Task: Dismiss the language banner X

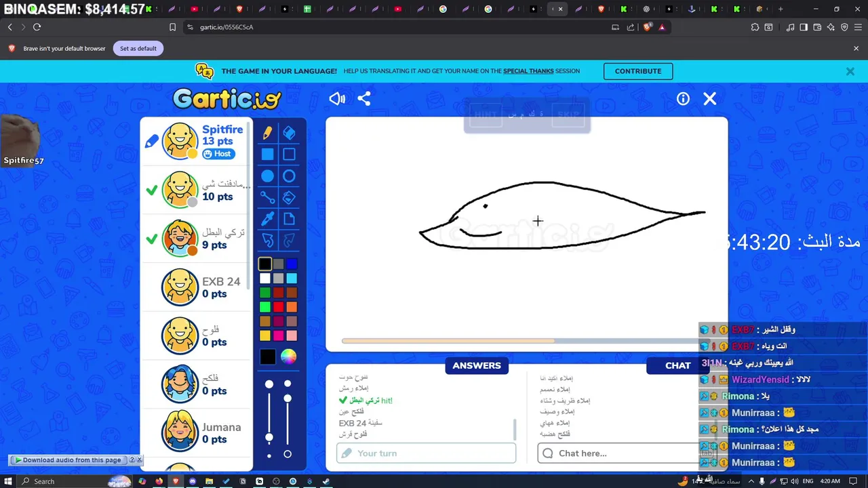Action: coord(850,71)
